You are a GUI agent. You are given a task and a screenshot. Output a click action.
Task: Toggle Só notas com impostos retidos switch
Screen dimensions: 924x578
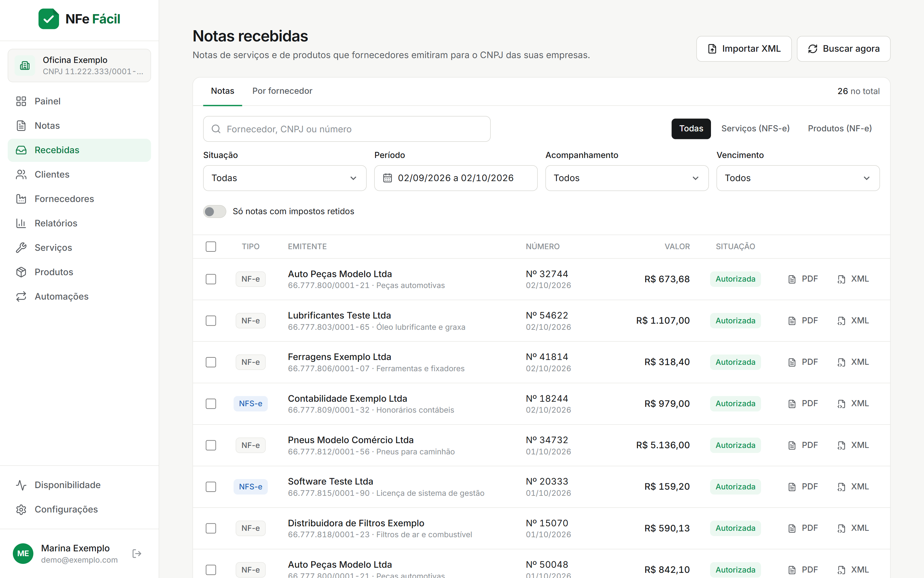(215, 211)
